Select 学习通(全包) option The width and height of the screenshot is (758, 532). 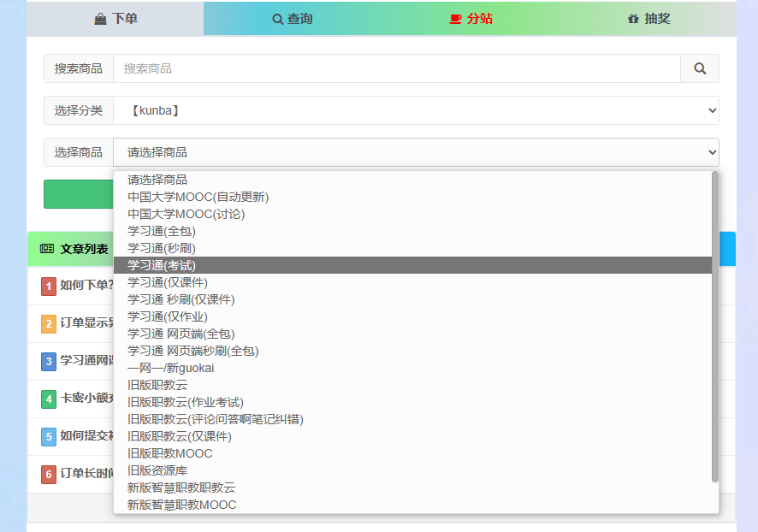[x=413, y=232]
